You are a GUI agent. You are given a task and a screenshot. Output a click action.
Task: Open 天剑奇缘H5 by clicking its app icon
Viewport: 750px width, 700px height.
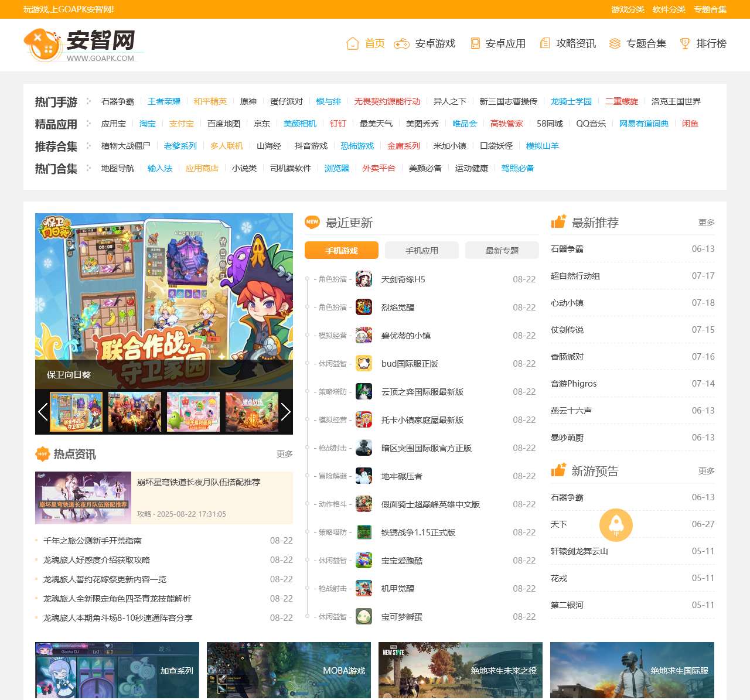pyautogui.click(x=364, y=279)
